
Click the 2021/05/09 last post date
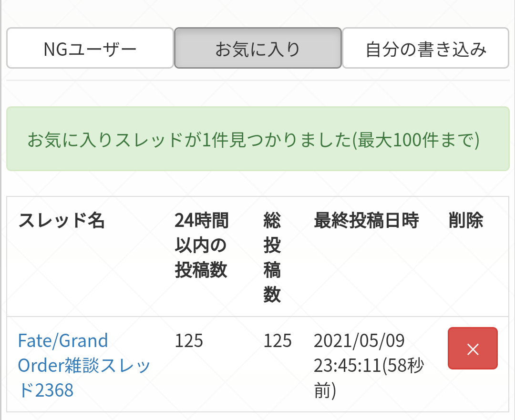(x=359, y=341)
